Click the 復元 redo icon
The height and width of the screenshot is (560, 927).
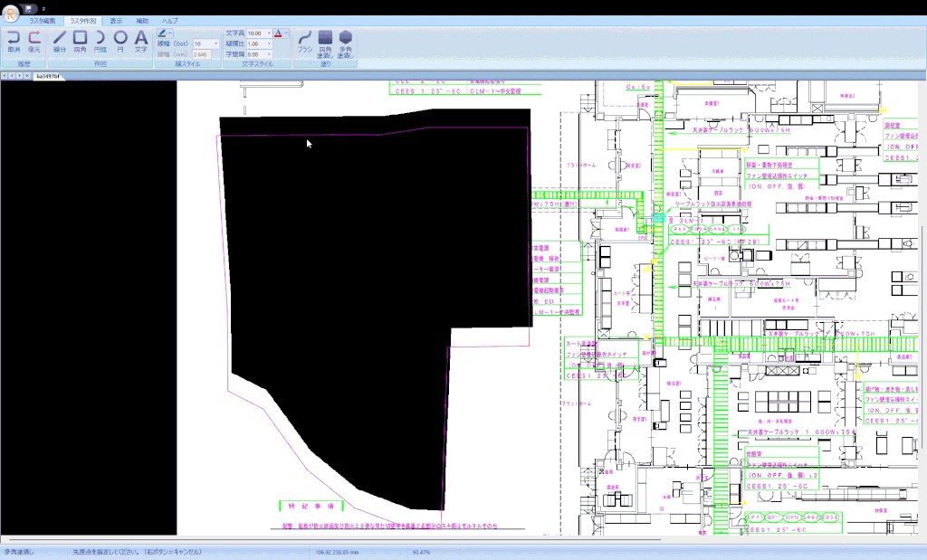coord(34,42)
